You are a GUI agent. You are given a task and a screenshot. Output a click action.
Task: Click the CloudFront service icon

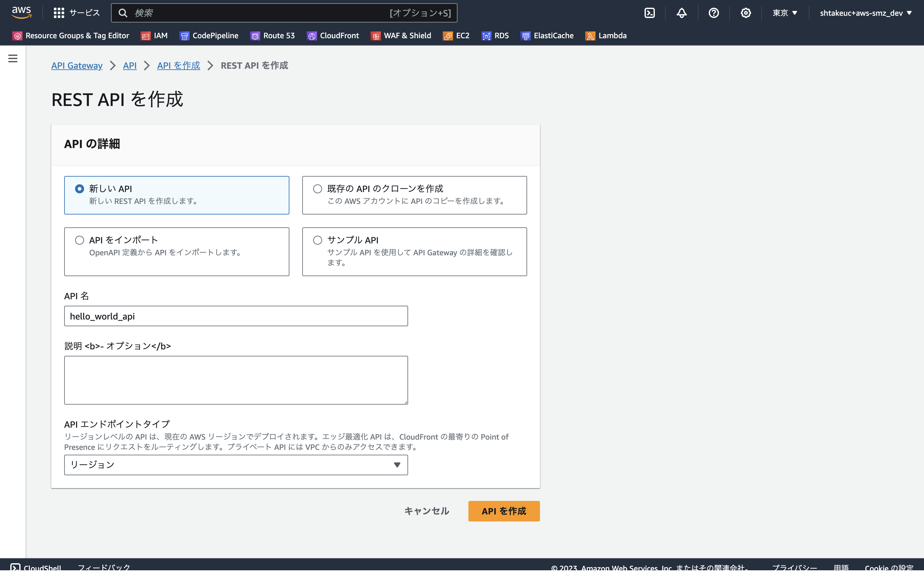point(312,36)
